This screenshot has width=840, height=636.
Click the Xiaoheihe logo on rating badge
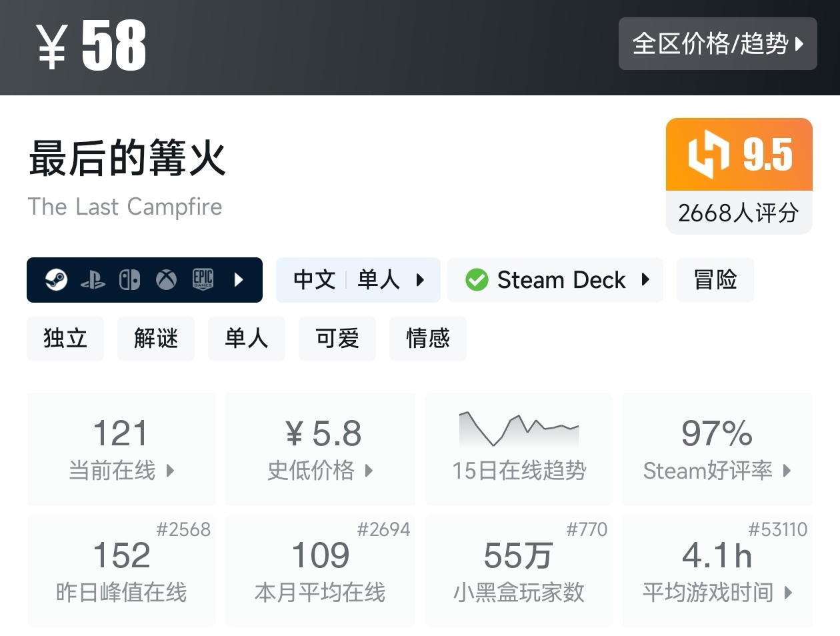(708, 154)
